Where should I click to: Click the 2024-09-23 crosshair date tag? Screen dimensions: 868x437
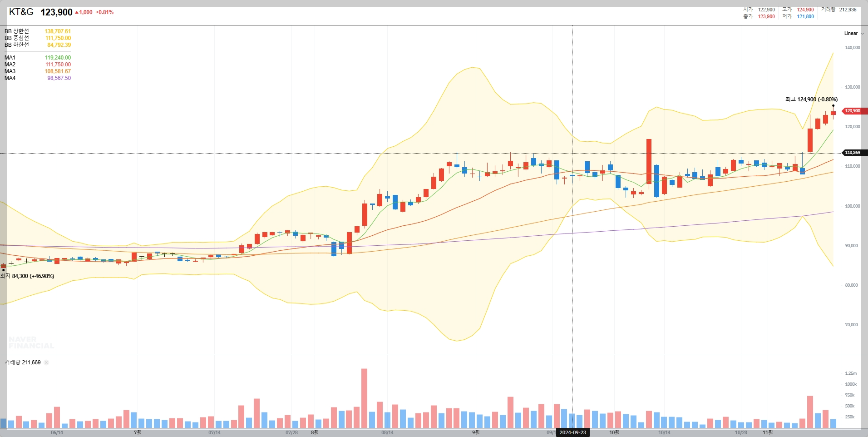[x=572, y=432]
